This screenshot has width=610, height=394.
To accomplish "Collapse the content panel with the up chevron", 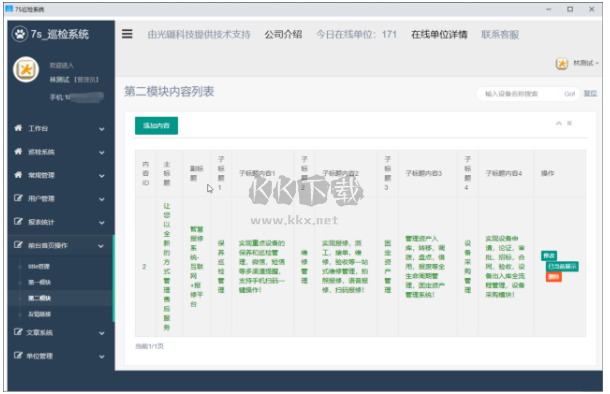I will point(559,123).
